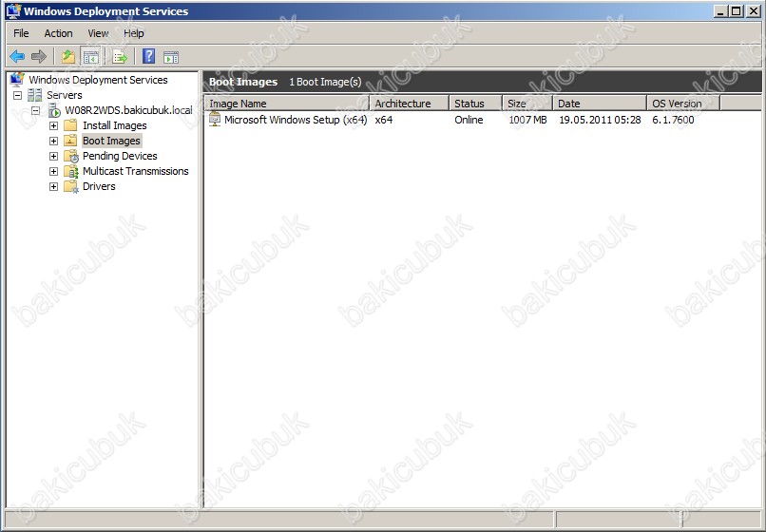Click the 1007 MB size cell
This screenshot has height=532, width=766.
(527, 120)
